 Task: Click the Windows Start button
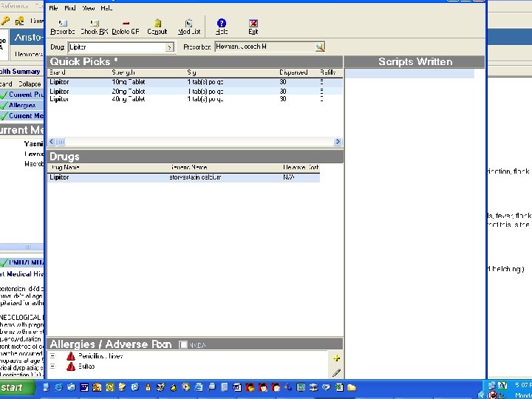17,387
